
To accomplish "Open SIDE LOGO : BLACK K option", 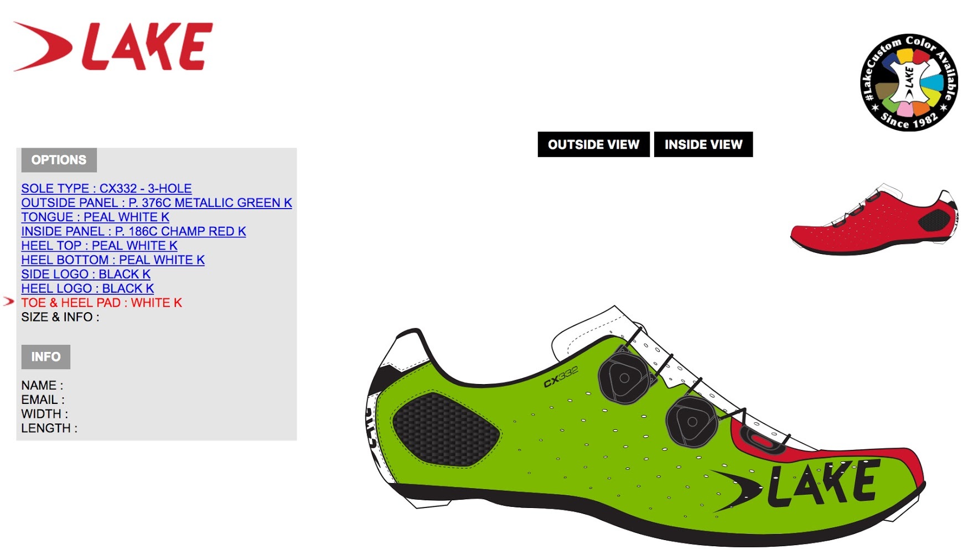I will [86, 274].
